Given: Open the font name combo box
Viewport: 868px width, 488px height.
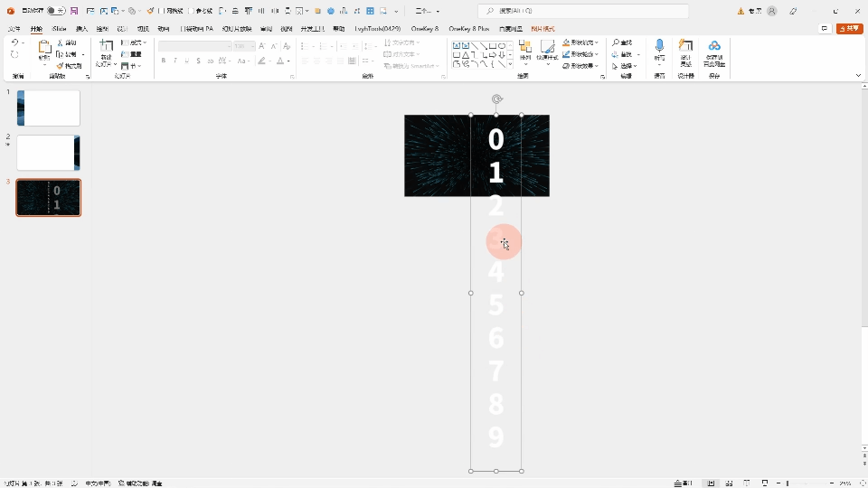Looking at the screenshot, I should point(194,46).
